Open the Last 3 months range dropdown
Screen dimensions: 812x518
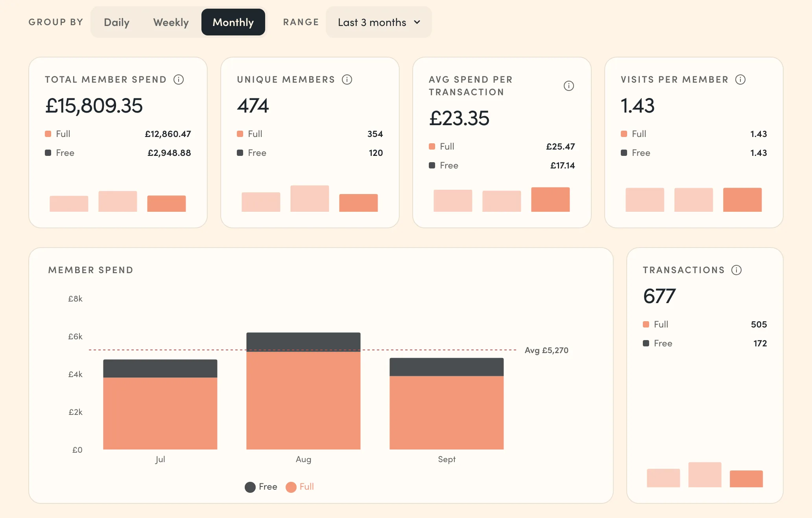pyautogui.click(x=378, y=22)
